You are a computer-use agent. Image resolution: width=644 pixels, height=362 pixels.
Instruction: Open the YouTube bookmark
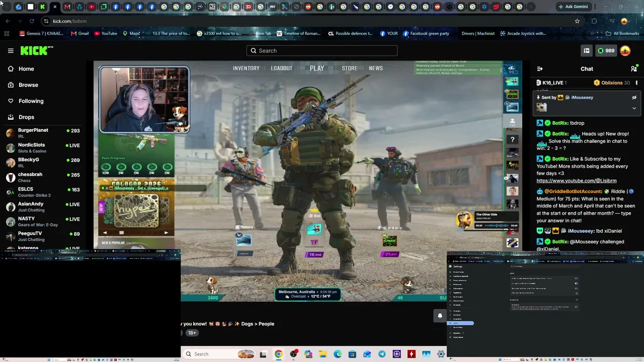pyautogui.click(x=106, y=34)
